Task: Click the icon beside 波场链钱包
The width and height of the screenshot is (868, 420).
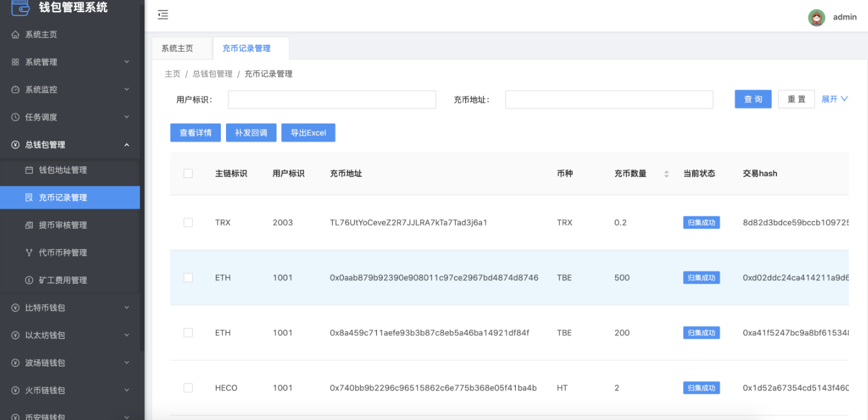Action: pos(15,363)
